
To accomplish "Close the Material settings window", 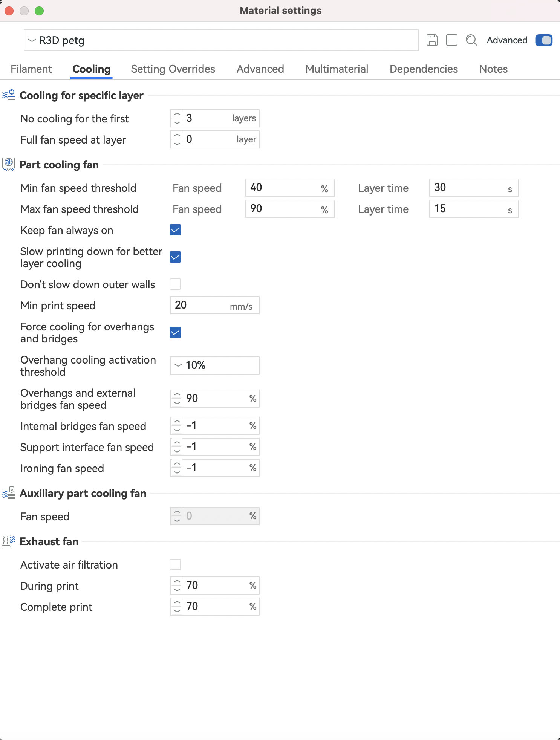I will tap(9, 11).
